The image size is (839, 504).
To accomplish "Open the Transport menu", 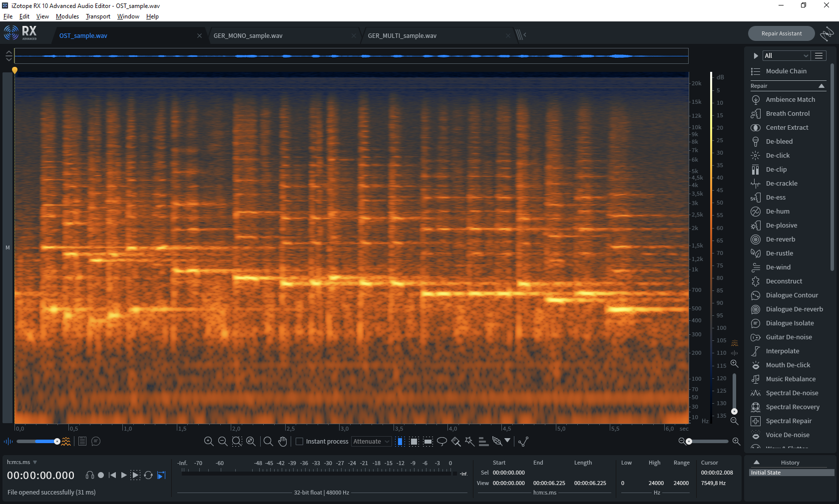I will pyautogui.click(x=98, y=16).
